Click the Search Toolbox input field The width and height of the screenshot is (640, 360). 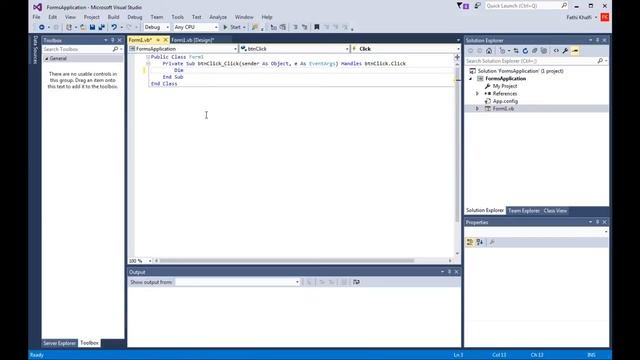click(x=77, y=49)
